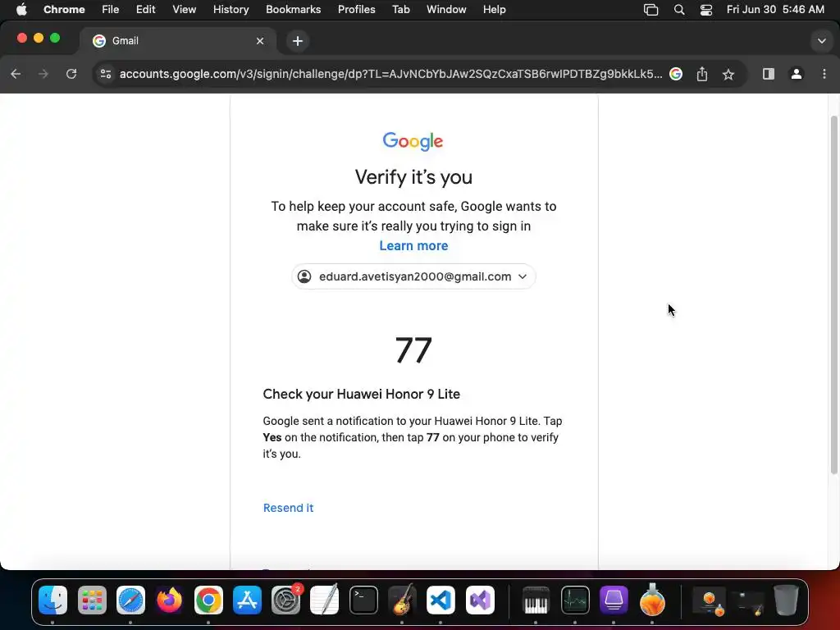Open TextEdit from the Dock
The height and width of the screenshot is (630, 840).
coord(325,600)
